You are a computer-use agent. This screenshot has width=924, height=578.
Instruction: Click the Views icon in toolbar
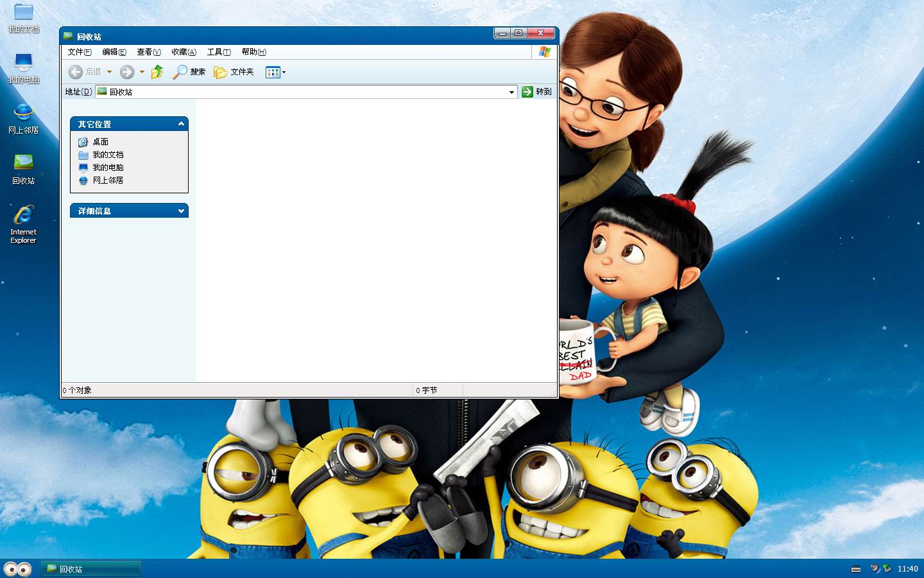273,72
